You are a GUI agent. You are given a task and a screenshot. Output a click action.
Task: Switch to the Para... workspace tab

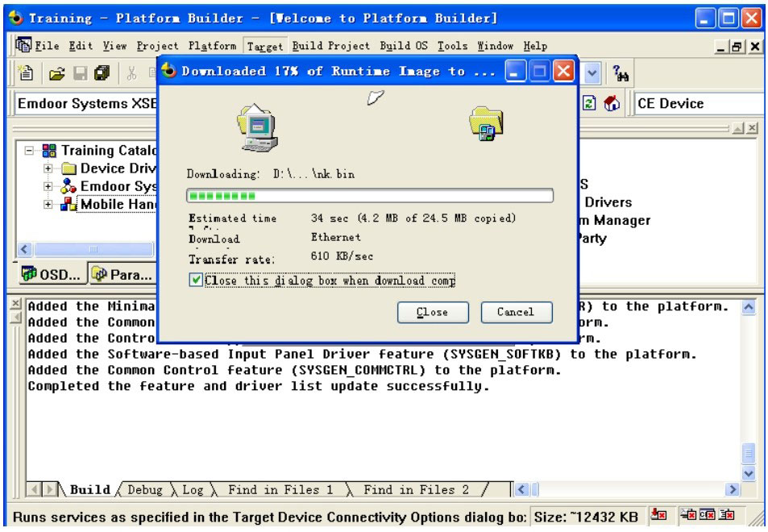click(x=122, y=273)
